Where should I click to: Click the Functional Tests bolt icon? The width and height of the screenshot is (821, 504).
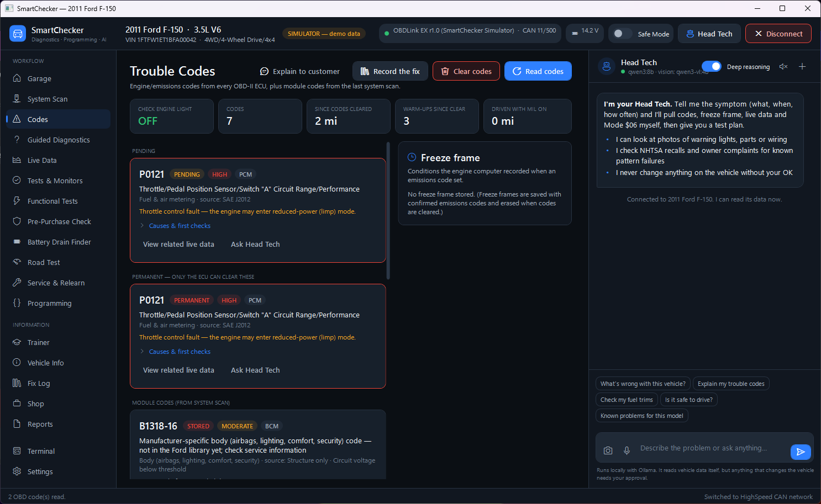(17, 201)
